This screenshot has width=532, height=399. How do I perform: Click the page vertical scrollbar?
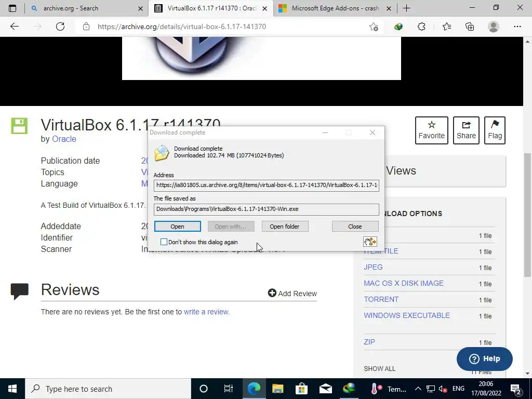click(527, 215)
